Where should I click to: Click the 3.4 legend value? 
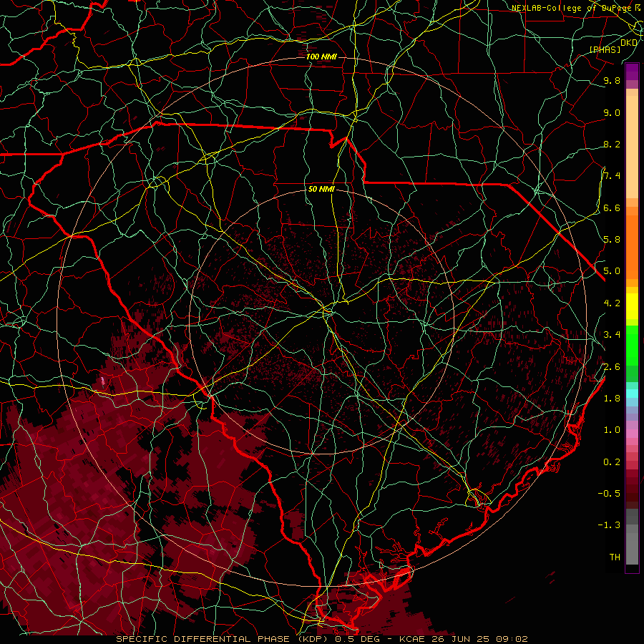click(x=612, y=335)
